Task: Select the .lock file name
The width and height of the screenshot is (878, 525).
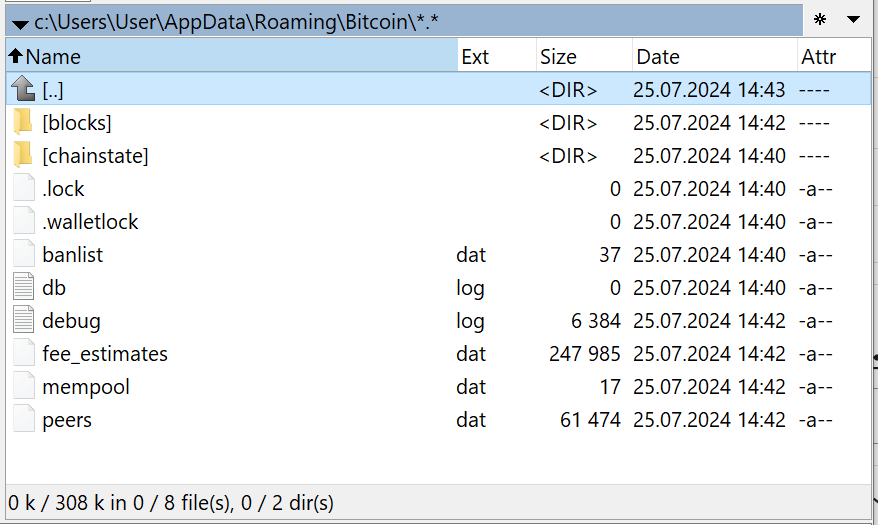Action: coord(63,189)
